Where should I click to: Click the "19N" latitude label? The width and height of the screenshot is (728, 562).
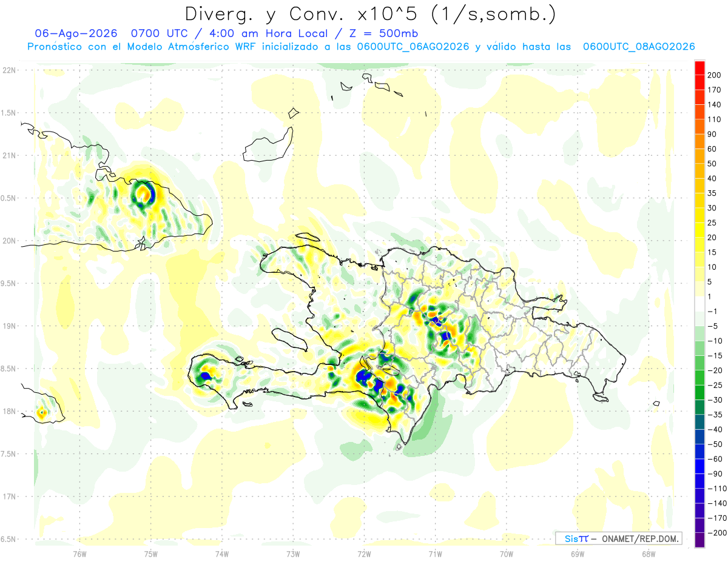9,326
